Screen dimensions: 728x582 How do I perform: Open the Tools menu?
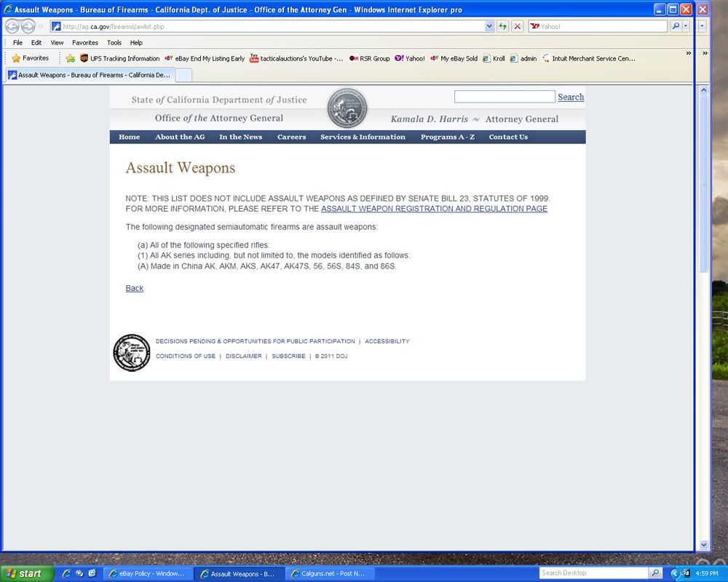click(x=114, y=43)
